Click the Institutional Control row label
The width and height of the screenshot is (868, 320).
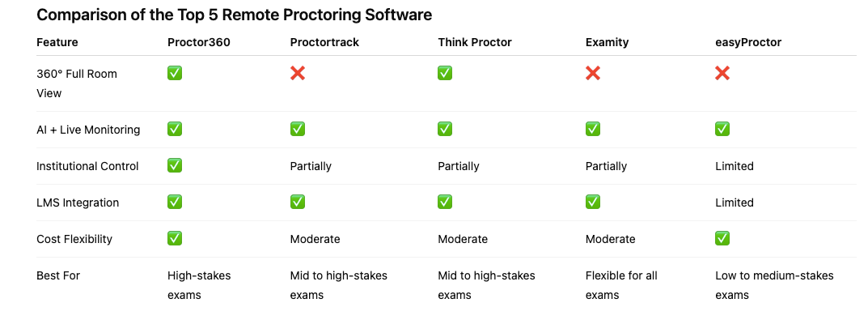(x=87, y=166)
